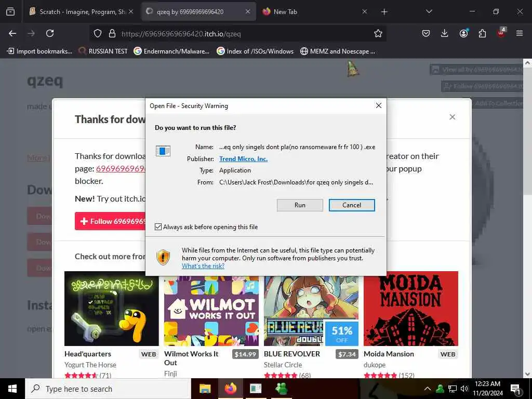This screenshot has width=532, height=399.
Task: Open the Index of /ISOs/Windows bookmark
Action: click(255, 51)
